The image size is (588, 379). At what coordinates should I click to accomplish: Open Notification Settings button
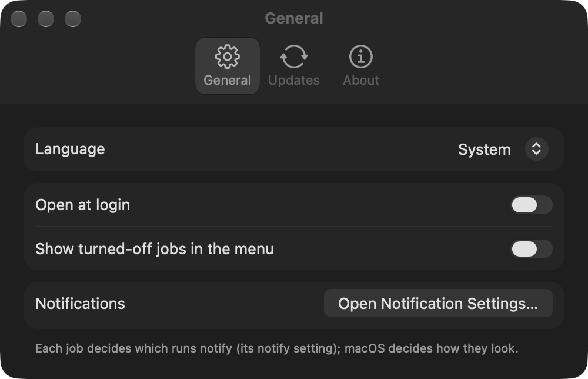tap(438, 303)
